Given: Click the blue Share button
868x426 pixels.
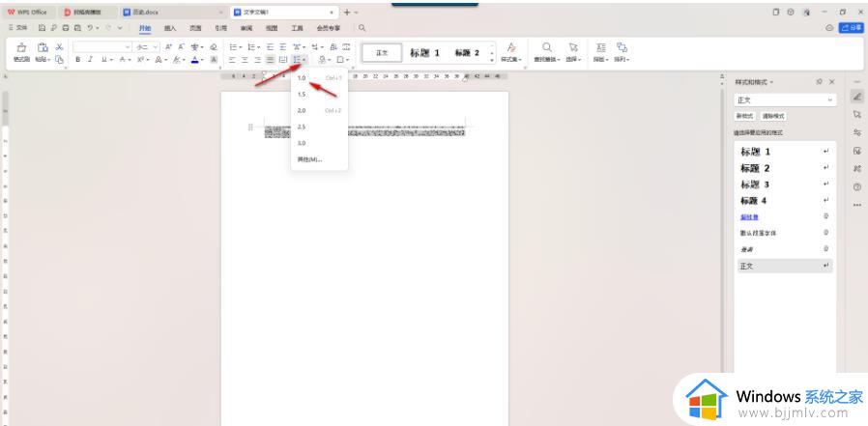Looking at the screenshot, I should pyautogui.click(x=852, y=28).
